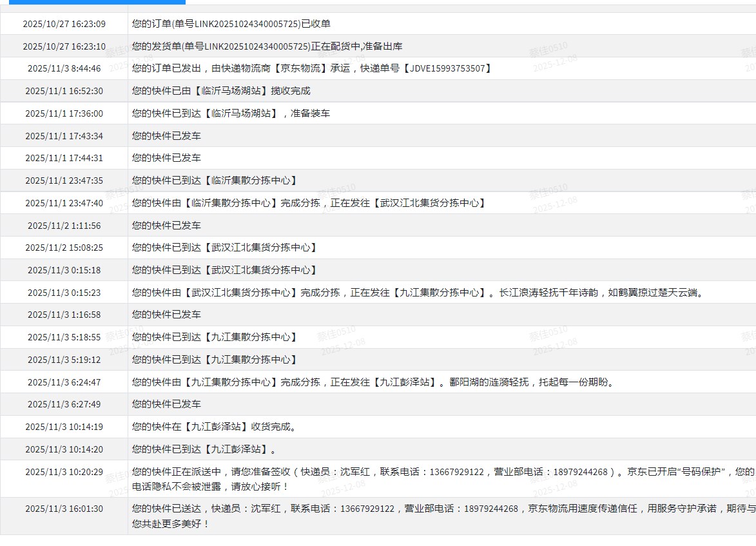
Task: Click timestamp 2025/11/1 17:43:34
Action: point(64,136)
